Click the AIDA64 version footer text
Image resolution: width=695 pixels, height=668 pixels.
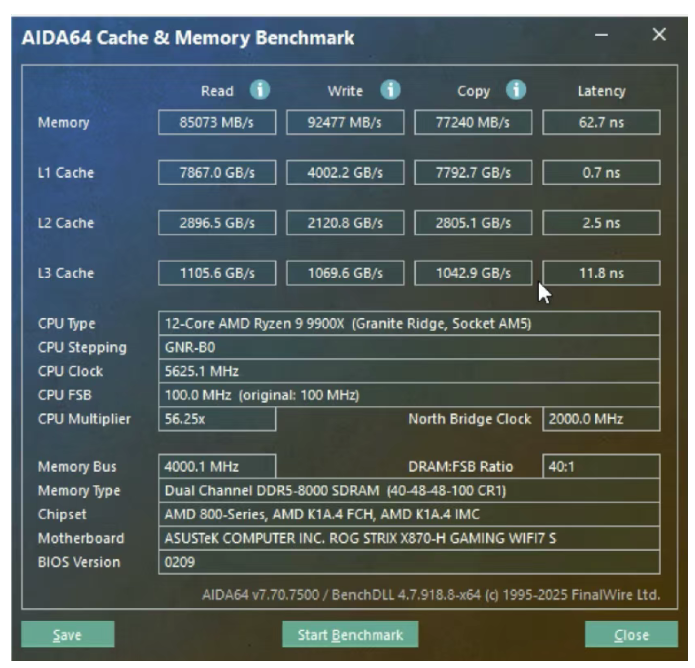[x=431, y=595]
